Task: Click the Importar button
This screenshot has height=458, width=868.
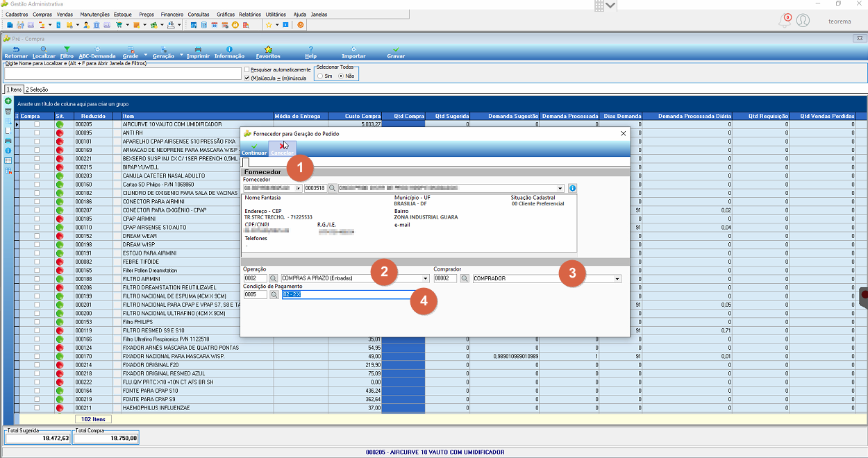Action: pyautogui.click(x=353, y=53)
